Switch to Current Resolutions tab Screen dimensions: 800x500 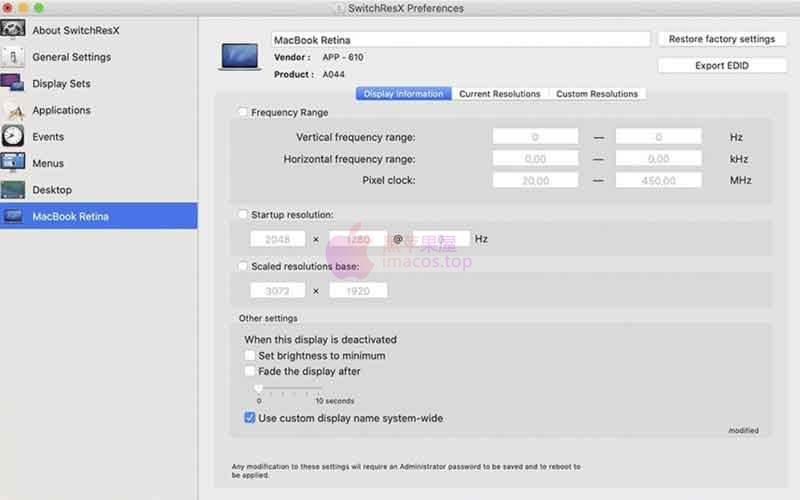click(x=499, y=94)
